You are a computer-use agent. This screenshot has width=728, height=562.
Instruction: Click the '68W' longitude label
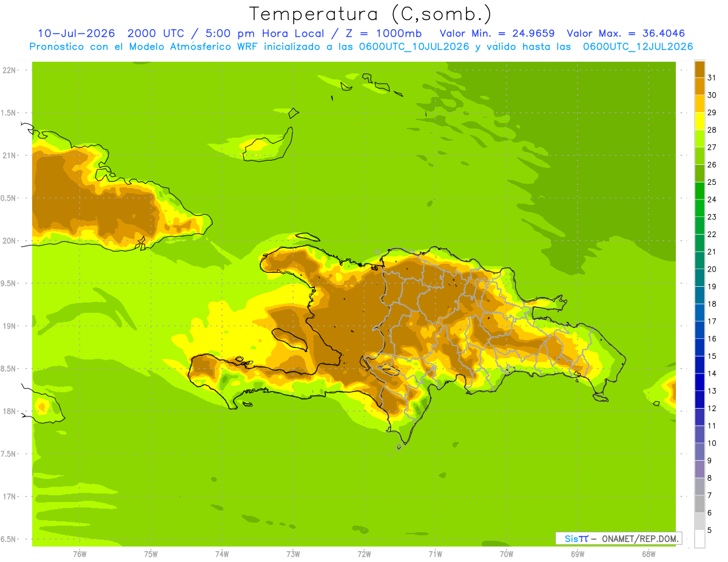(x=649, y=554)
